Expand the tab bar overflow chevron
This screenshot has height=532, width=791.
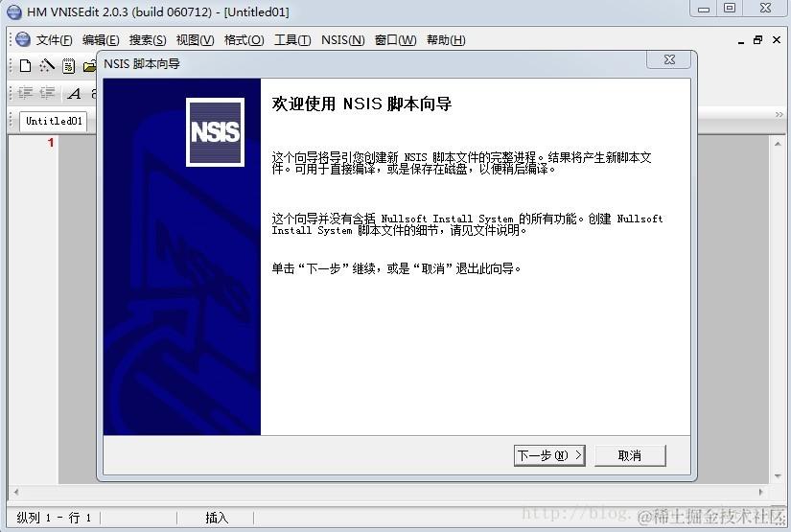point(779,115)
